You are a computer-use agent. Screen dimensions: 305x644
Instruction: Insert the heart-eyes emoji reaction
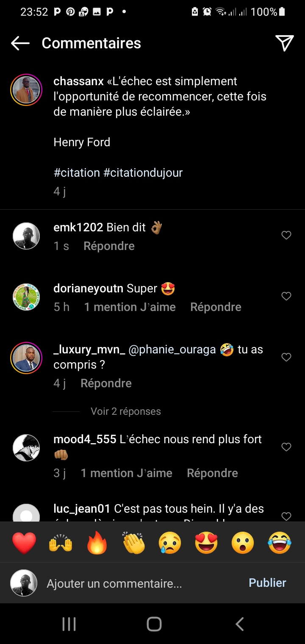[206, 543]
